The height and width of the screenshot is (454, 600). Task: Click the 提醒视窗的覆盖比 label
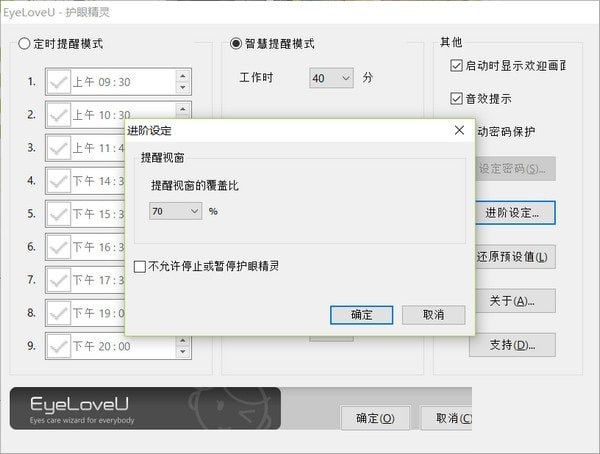click(195, 186)
